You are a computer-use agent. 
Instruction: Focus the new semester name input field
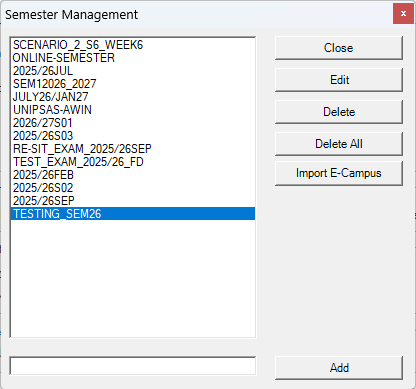133,366
